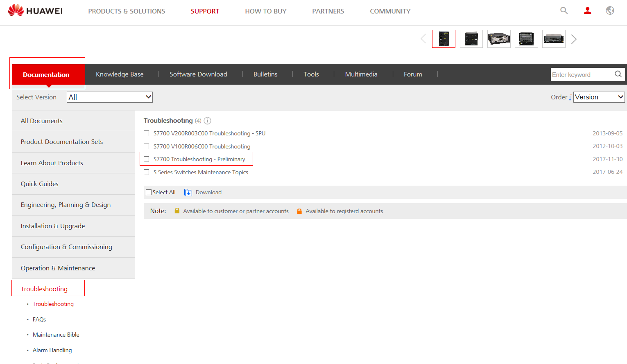627x364 pixels.
Task: Check S7700 V200R003C00 Troubleshooting - SPU box
Action: (x=147, y=133)
